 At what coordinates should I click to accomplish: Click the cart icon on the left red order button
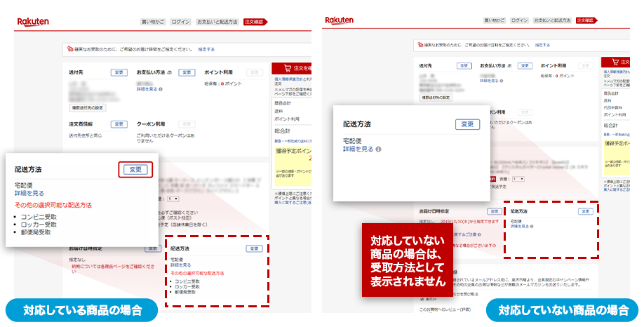[x=286, y=69]
